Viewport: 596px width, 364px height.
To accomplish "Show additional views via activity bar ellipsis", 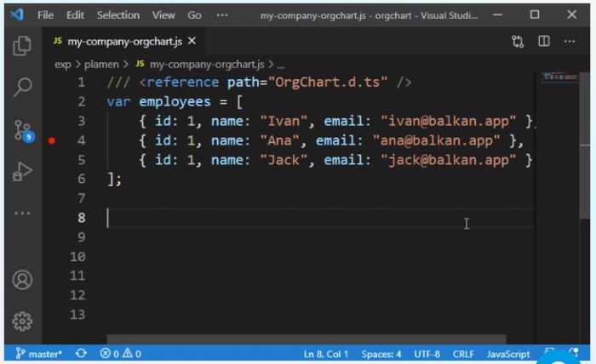I will pyautogui.click(x=22, y=213).
